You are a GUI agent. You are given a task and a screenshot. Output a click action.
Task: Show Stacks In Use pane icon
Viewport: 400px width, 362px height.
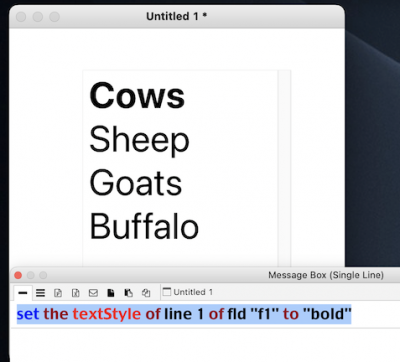146,293
